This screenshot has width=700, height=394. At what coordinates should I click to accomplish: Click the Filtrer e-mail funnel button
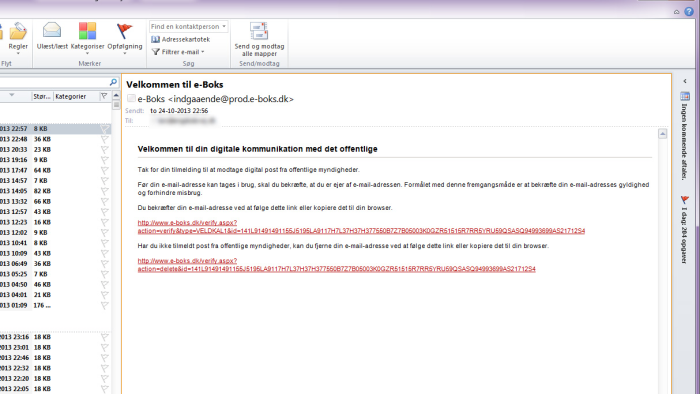pyautogui.click(x=177, y=52)
